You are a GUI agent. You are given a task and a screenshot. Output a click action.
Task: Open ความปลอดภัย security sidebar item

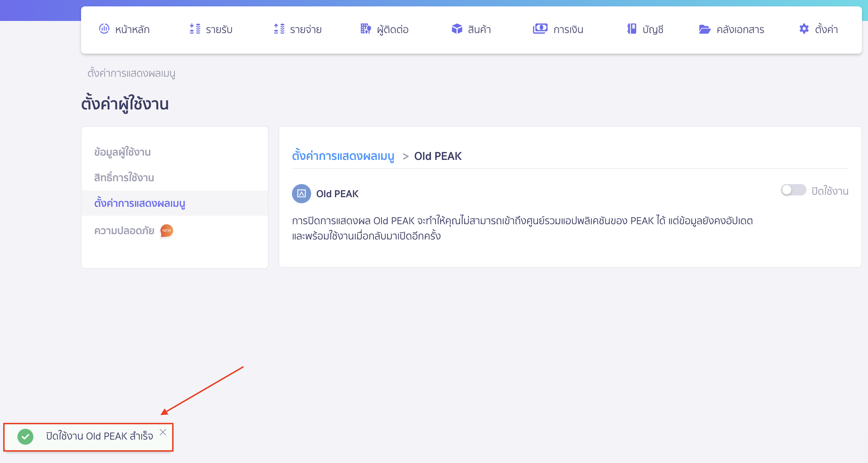click(124, 231)
